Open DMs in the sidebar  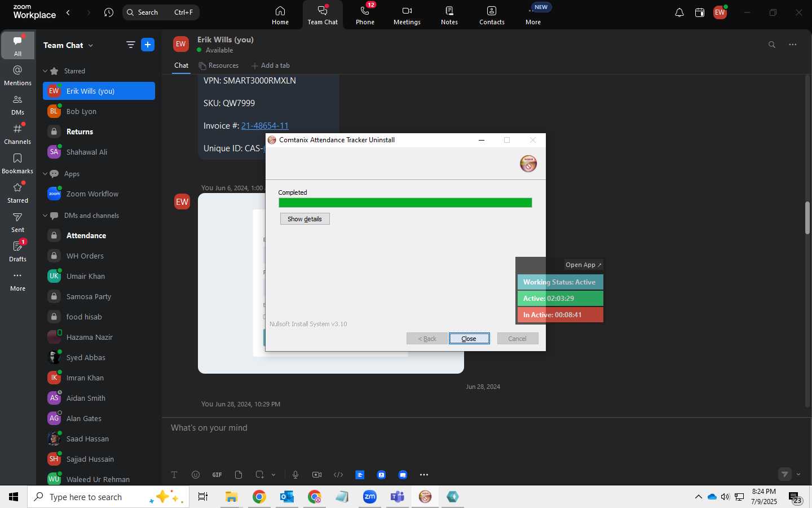coord(18,104)
